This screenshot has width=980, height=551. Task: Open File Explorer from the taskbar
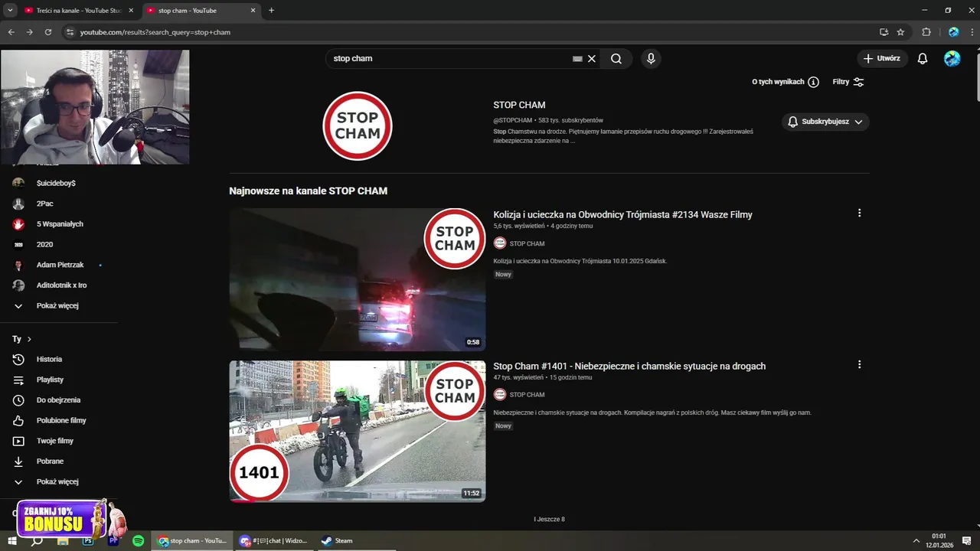(63, 540)
